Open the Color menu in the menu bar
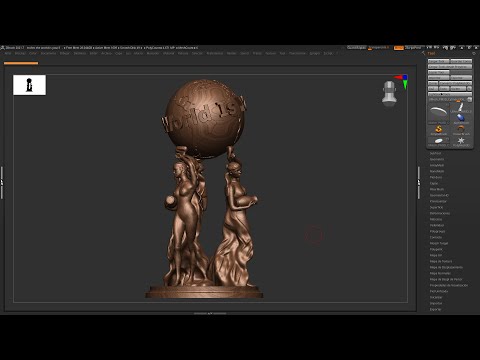Screen dimensions: 480x360 coord(33,53)
